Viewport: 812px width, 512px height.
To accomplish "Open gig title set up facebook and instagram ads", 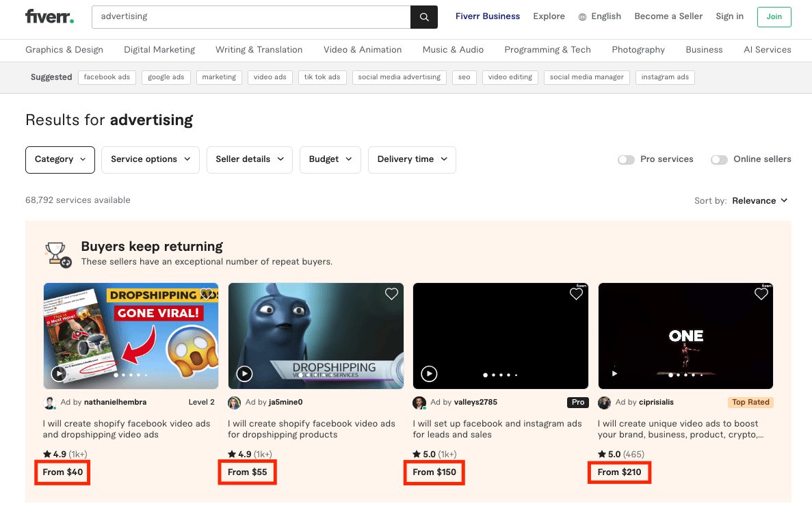I will click(497, 429).
